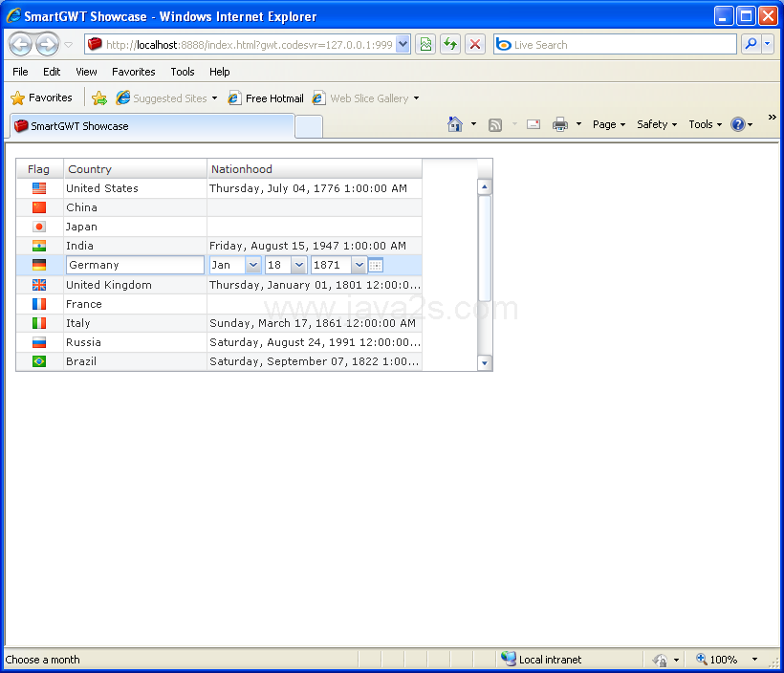Image resolution: width=784 pixels, height=673 pixels.
Task: Click the RSS Feeds icon
Action: (495, 124)
